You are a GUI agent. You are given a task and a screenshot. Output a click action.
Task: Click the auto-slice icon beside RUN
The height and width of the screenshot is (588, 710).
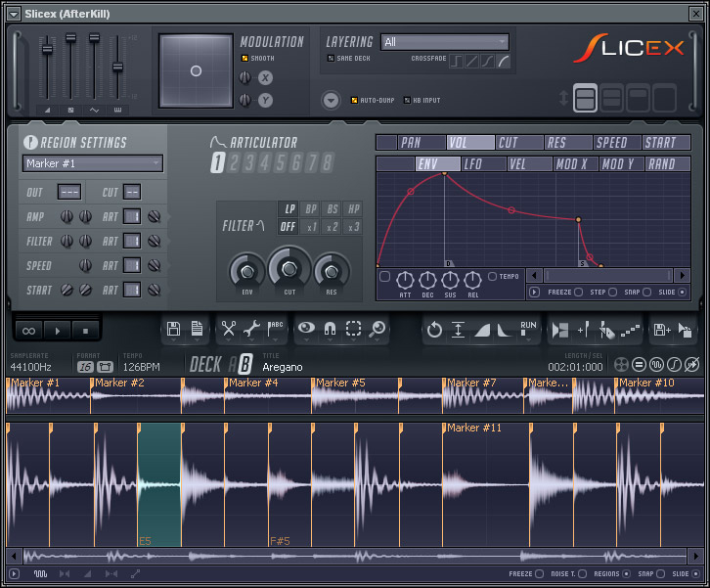[x=560, y=330]
